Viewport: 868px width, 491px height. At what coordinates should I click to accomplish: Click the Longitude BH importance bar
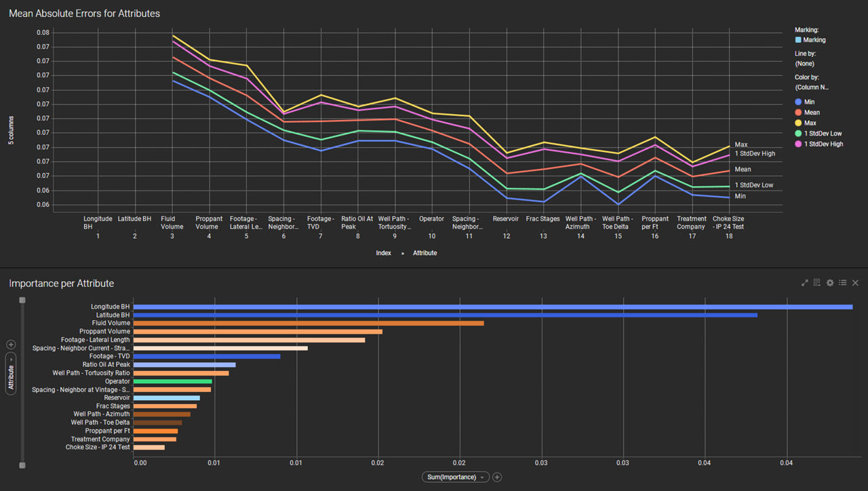point(492,307)
